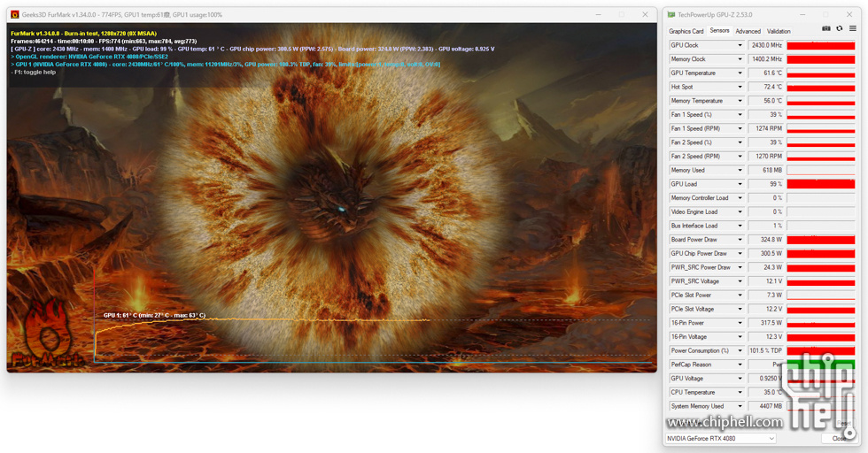Expand the PWR_SRC Power Draw dropdown
Viewport: 868px width, 453px height.
pyautogui.click(x=740, y=267)
